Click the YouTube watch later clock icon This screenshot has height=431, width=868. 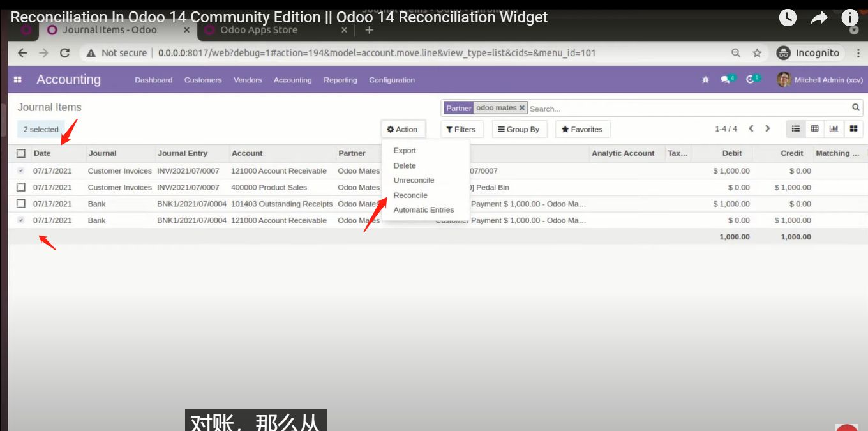(788, 18)
